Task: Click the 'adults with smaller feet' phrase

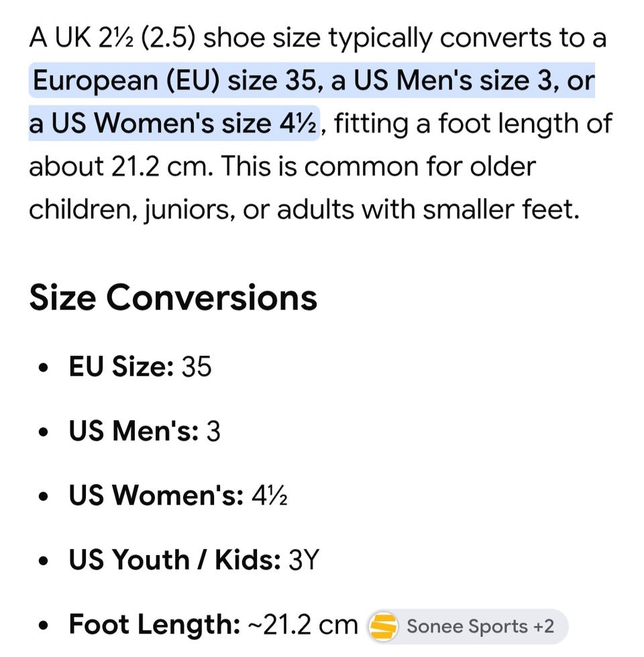Action: [427, 209]
